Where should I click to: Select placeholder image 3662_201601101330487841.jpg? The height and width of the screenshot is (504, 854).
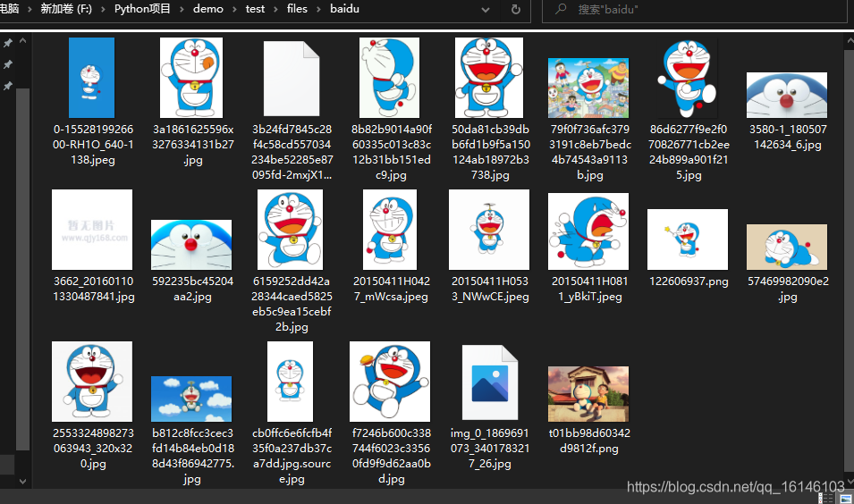pyautogui.click(x=92, y=229)
